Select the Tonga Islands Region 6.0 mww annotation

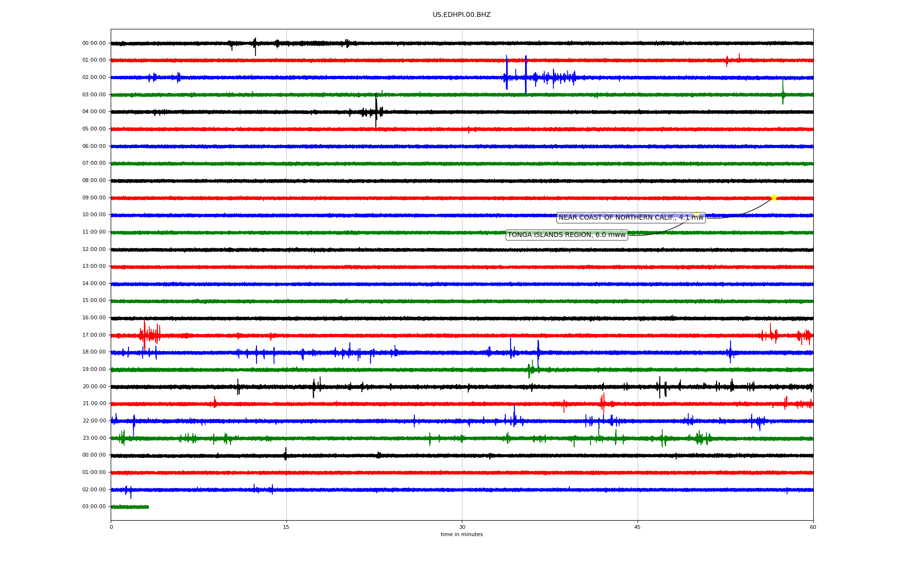567,235
